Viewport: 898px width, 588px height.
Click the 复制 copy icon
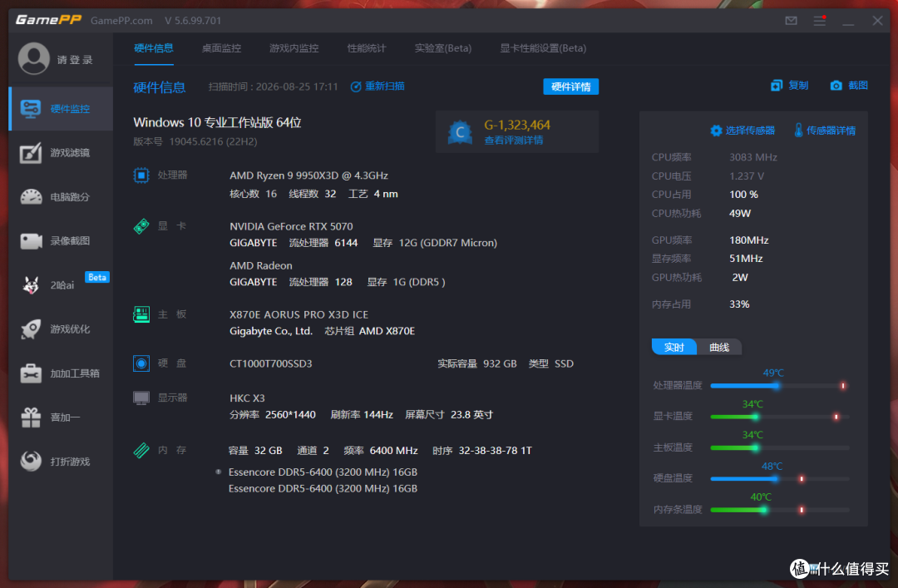click(776, 86)
